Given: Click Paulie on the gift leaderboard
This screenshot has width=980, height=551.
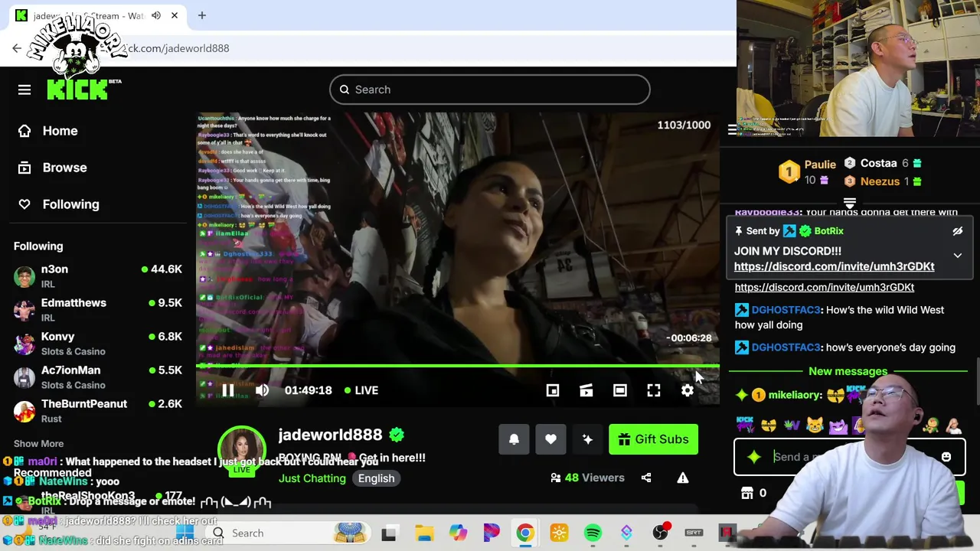Looking at the screenshot, I should (x=820, y=164).
